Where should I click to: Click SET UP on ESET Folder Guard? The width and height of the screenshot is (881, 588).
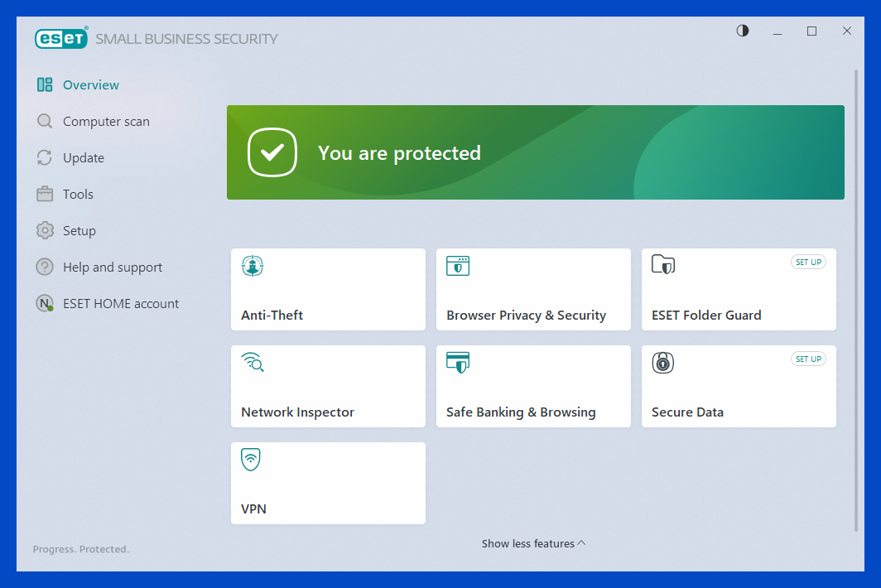[808, 263]
